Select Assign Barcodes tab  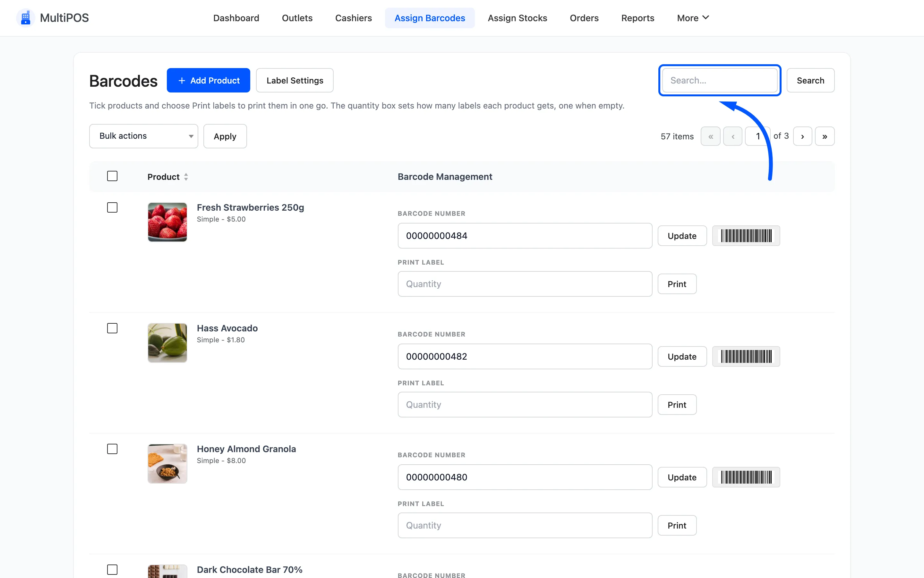point(430,18)
